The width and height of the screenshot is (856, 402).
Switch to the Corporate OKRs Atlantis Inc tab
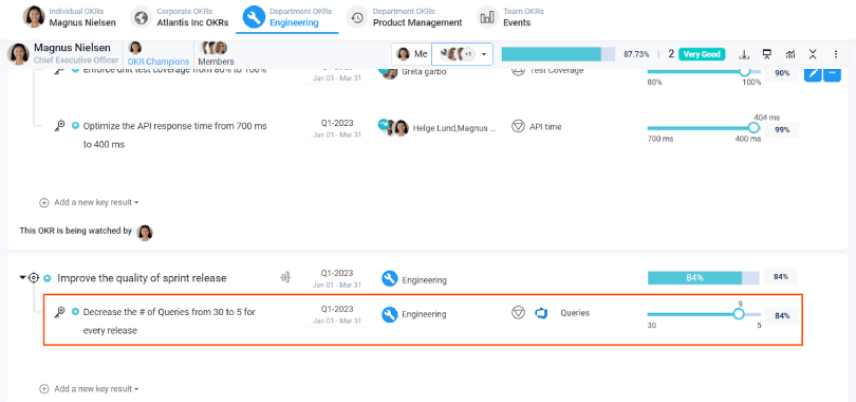click(x=180, y=17)
